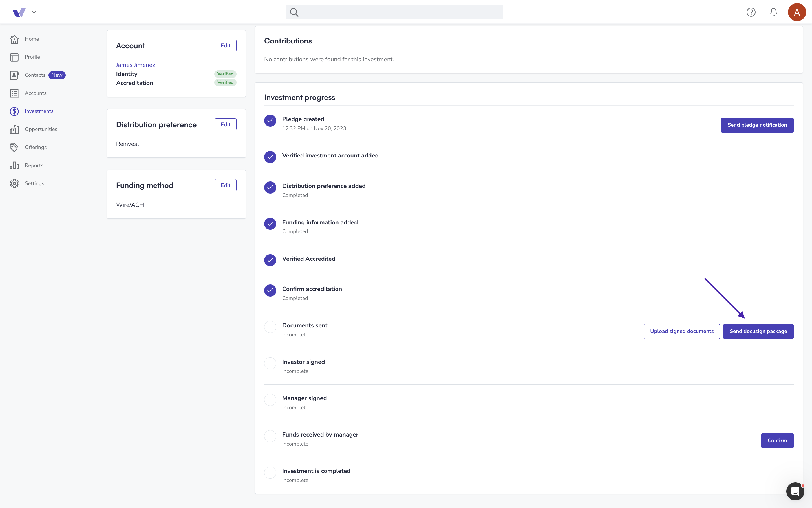The image size is (812, 508).
Task: Click the Profile sidebar icon
Action: point(14,57)
